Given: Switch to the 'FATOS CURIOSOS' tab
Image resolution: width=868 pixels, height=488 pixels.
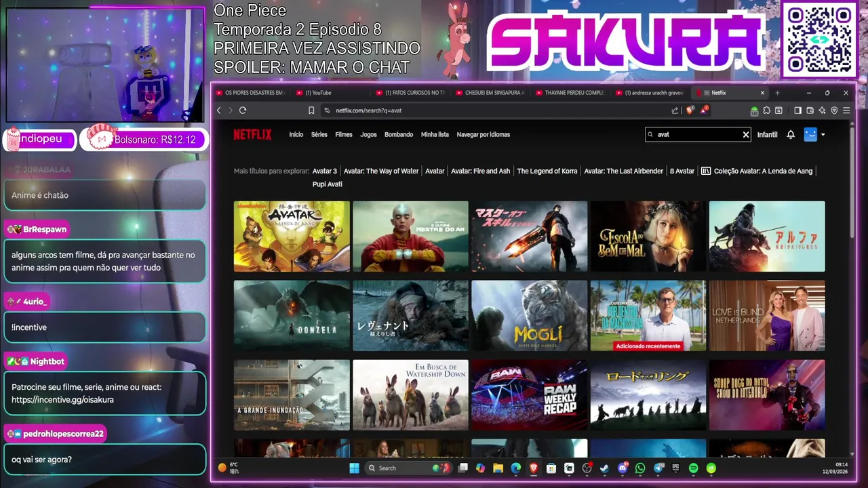Looking at the screenshot, I should click(x=411, y=93).
